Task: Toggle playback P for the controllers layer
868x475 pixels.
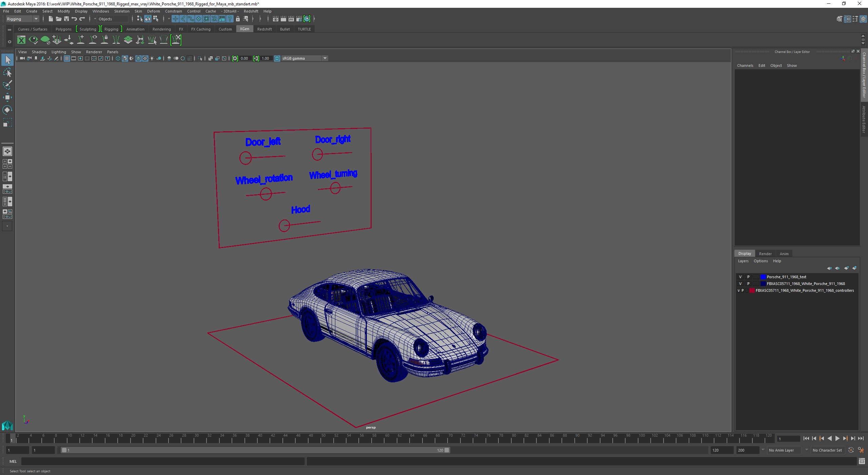Action: coord(743,290)
